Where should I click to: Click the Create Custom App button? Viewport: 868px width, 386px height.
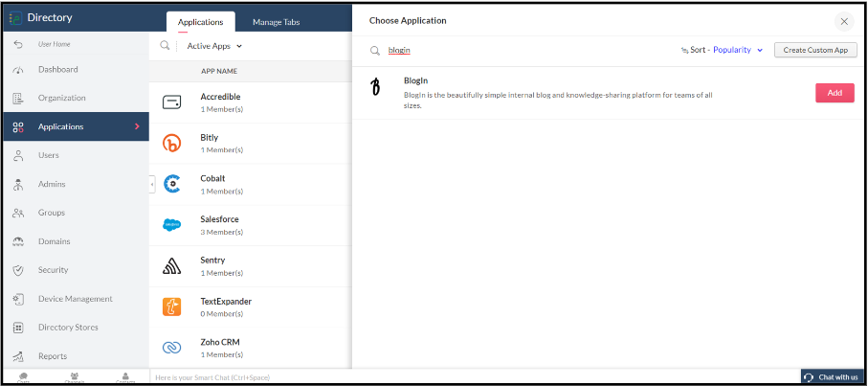coord(815,50)
